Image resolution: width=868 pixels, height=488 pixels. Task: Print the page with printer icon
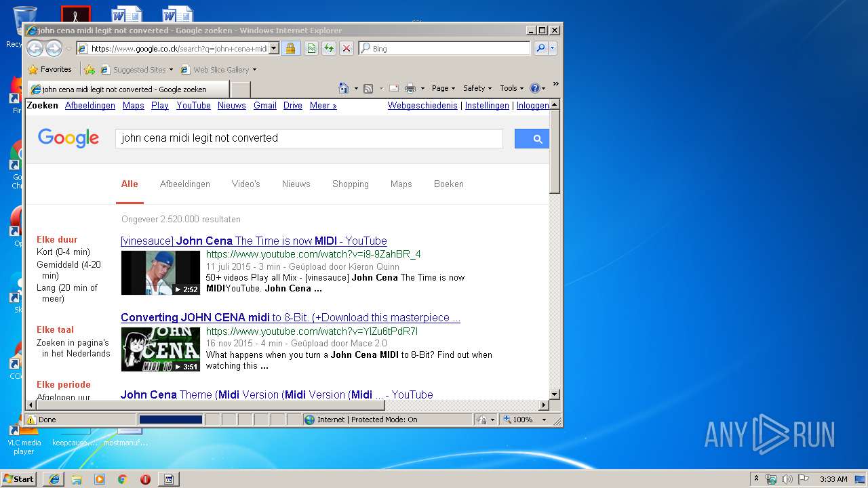click(x=410, y=88)
